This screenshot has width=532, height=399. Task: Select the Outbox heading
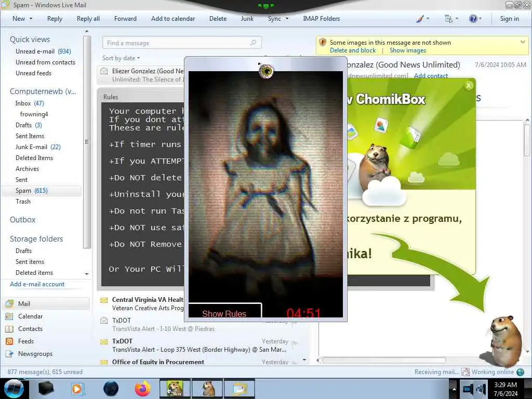pyautogui.click(x=22, y=220)
